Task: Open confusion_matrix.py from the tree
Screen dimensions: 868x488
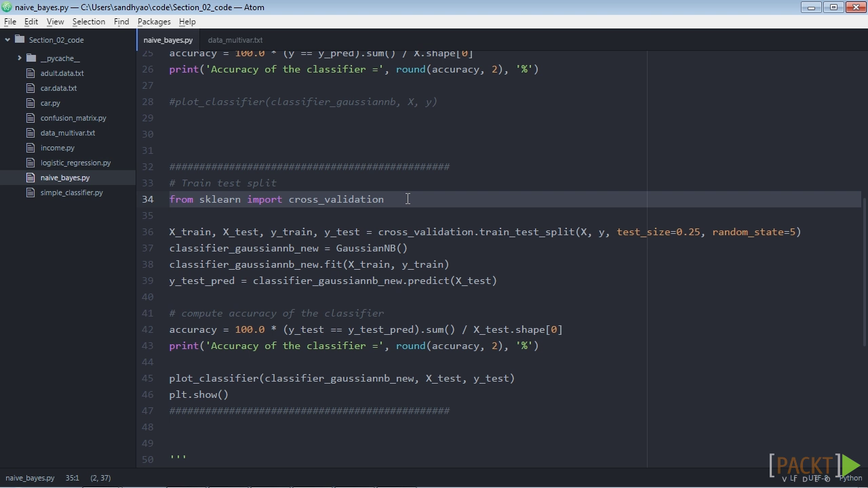Action: pos(73,118)
